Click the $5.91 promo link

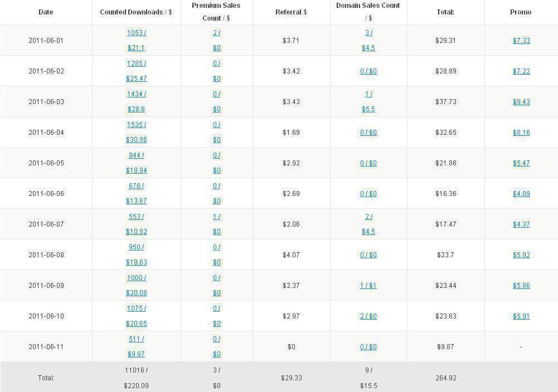[521, 316]
